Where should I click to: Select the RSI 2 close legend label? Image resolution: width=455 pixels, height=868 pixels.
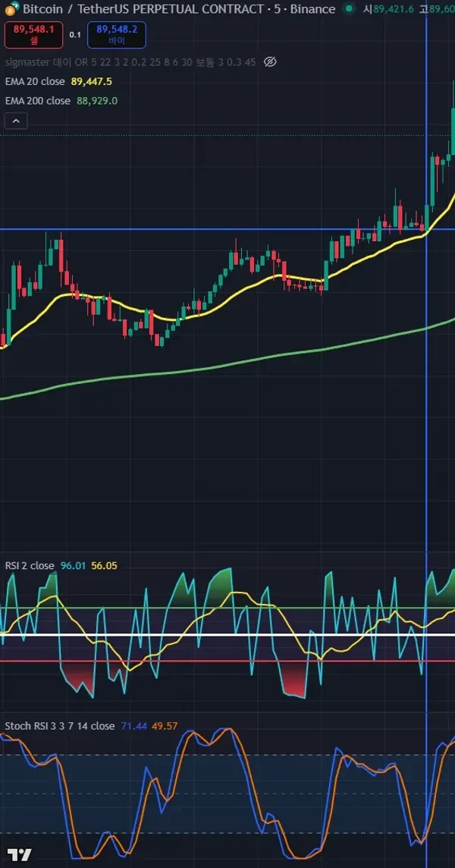click(30, 566)
